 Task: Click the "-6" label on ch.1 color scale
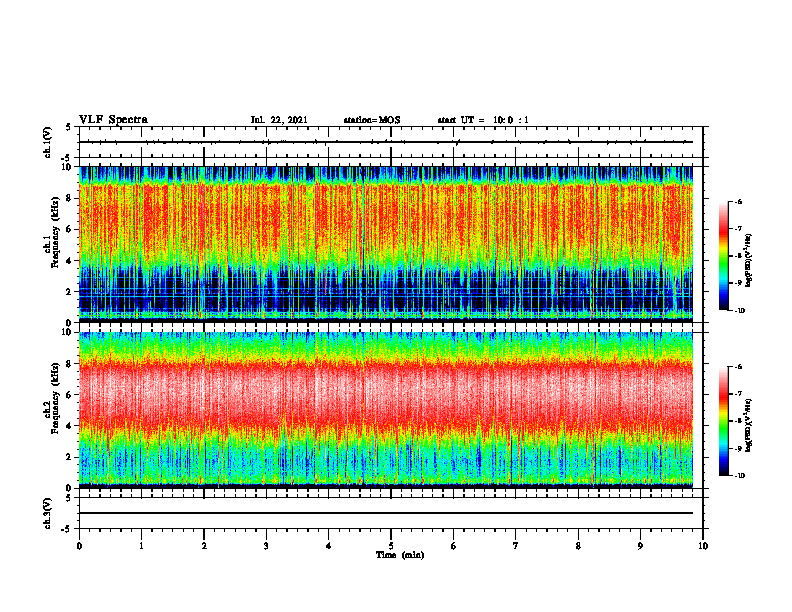pos(738,201)
